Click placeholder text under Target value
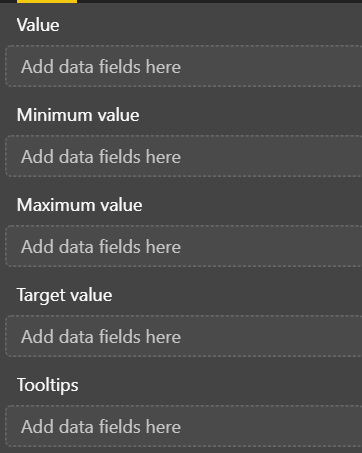Viewport: 362px width, 453px height. (101, 337)
